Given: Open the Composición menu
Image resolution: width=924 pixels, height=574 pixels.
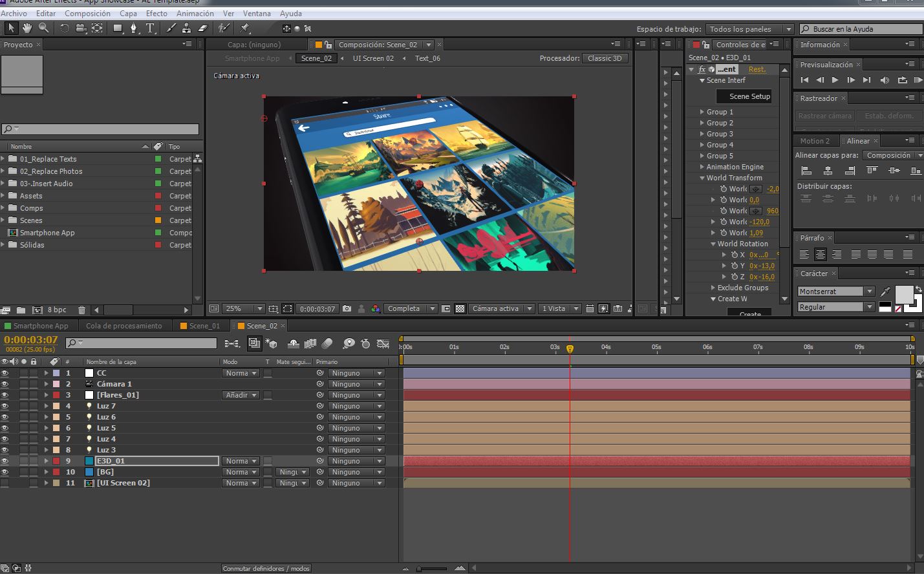Looking at the screenshot, I should tap(87, 14).
